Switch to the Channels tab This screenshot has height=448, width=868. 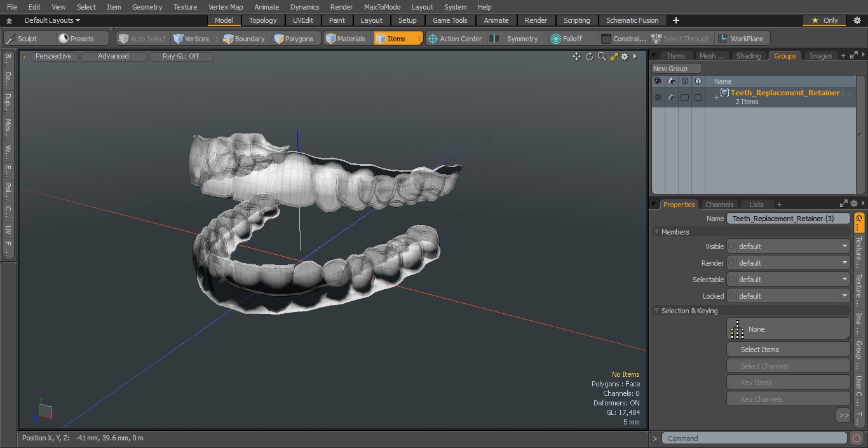click(719, 204)
